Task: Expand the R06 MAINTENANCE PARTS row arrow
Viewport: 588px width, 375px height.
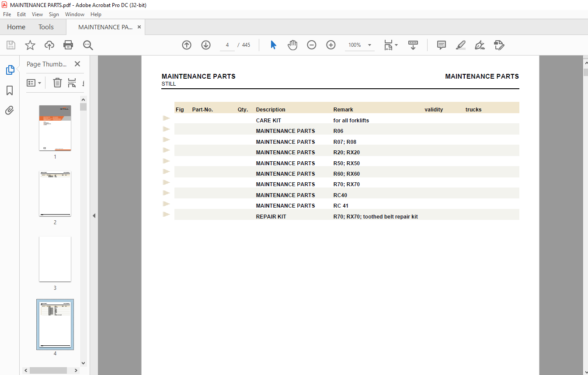Action: pos(166,129)
